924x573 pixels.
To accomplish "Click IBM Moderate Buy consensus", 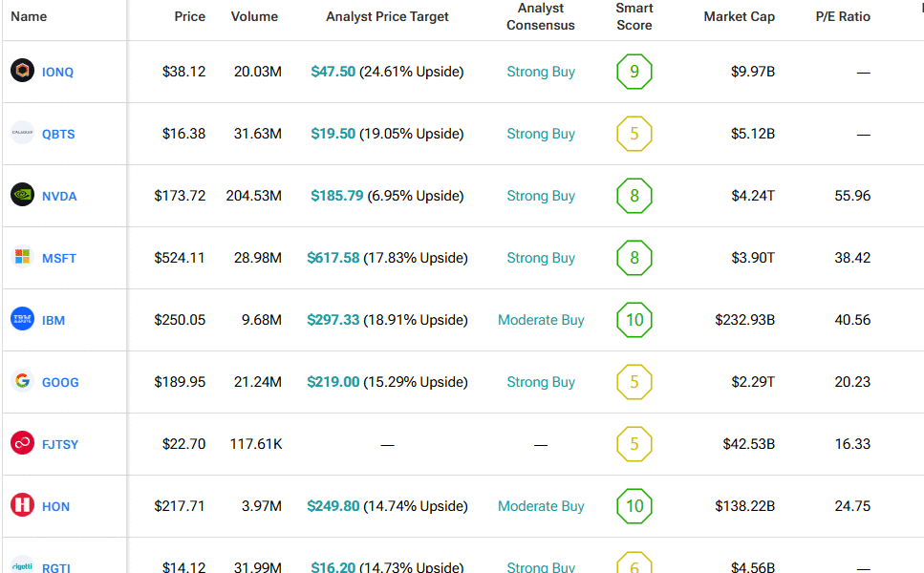I will 541,320.
